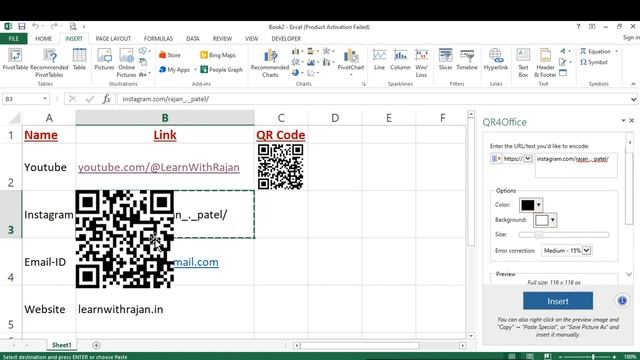
Task: Insert a PivotChart
Action: [351, 60]
